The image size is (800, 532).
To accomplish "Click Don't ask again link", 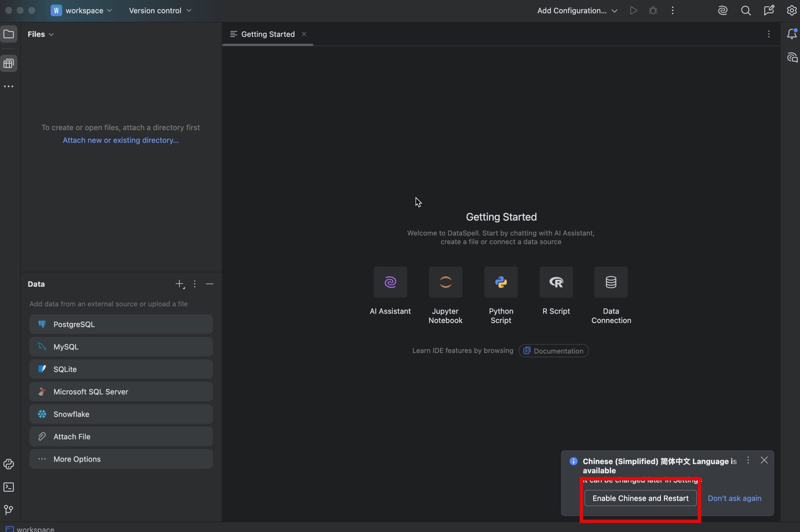I will pyautogui.click(x=734, y=498).
